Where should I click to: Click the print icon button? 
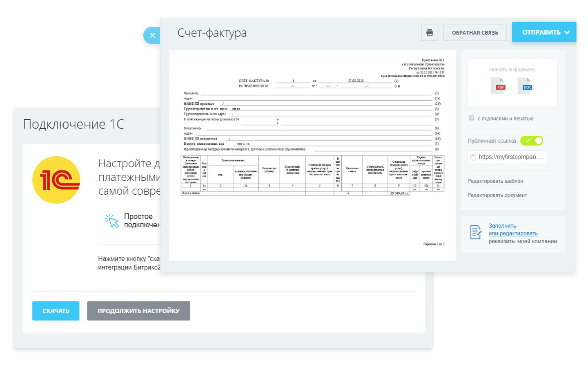click(430, 33)
